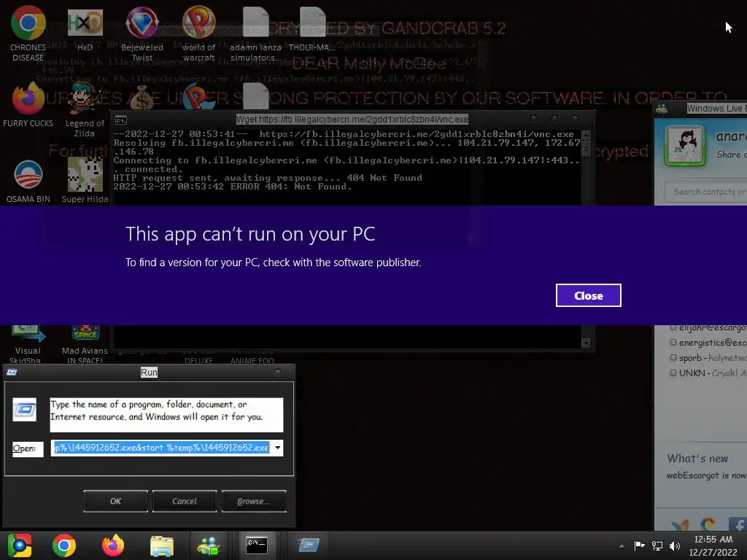Open the Super Hilda desktop icon
This screenshot has width=747, height=560.
pyautogui.click(x=85, y=181)
